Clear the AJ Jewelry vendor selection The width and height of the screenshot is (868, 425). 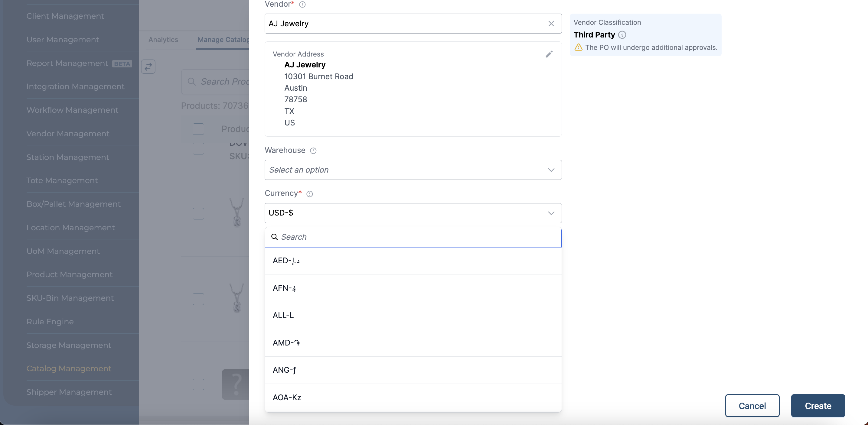pos(551,24)
